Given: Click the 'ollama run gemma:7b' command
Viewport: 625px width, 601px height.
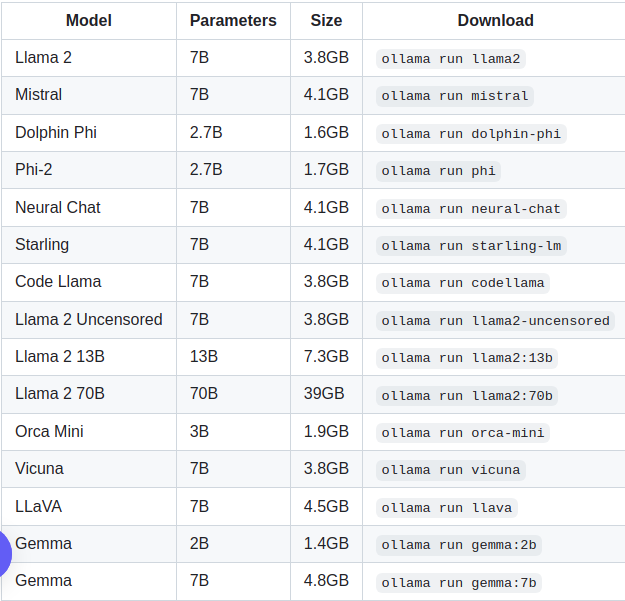Looking at the screenshot, I should [458, 583].
